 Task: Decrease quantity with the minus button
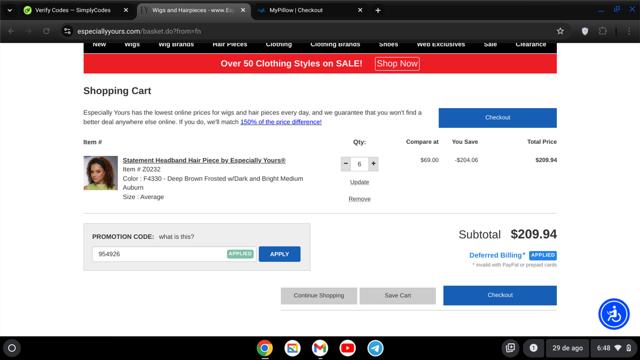[x=346, y=164]
